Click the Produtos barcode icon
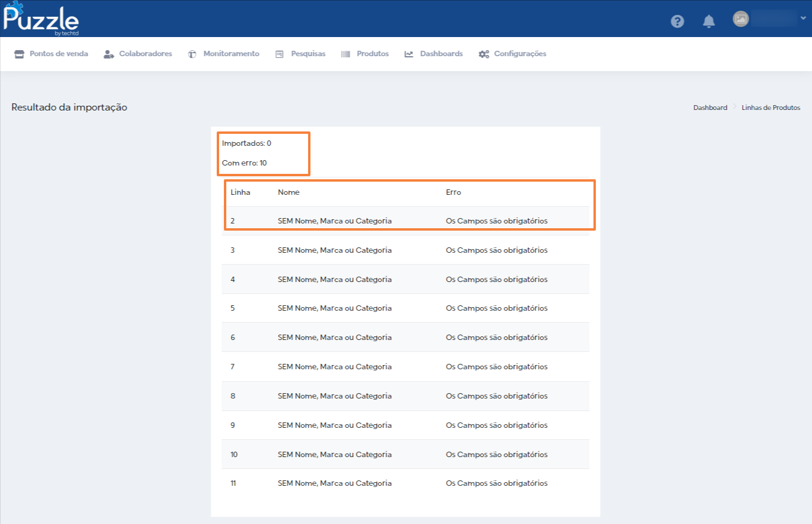Screen dimensions: 812x524 346,54
